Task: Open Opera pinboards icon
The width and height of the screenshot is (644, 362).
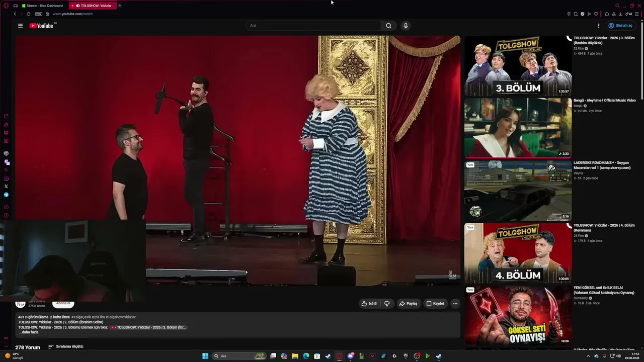Action: [569, 14]
